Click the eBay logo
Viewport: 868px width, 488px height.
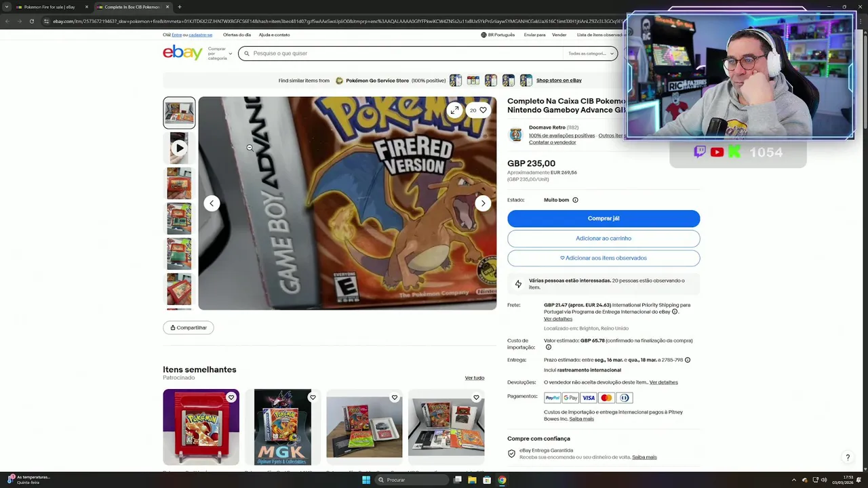(x=182, y=53)
